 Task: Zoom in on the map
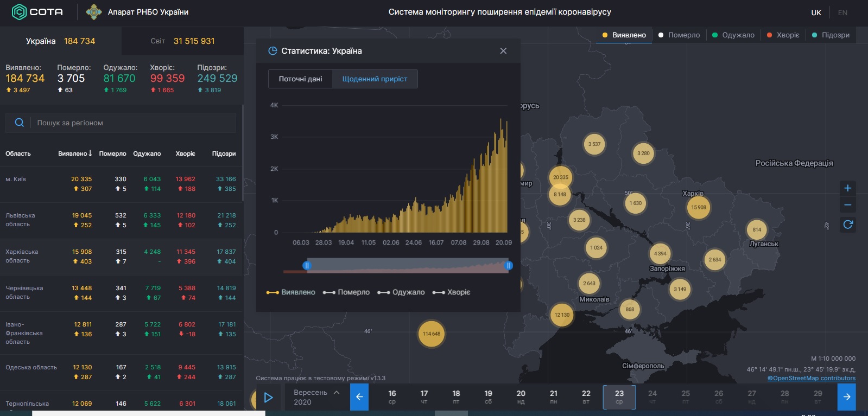coord(847,188)
